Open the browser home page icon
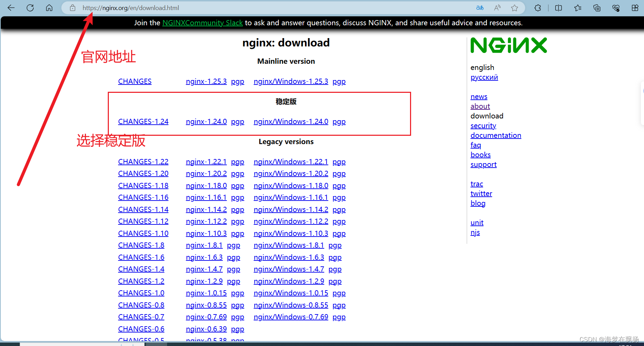 (49, 8)
